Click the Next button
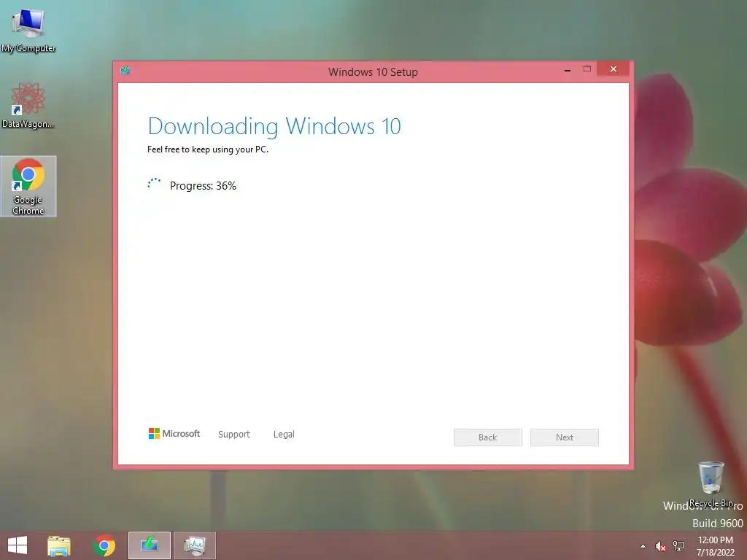Screen dimensions: 747x560 [x=565, y=437]
